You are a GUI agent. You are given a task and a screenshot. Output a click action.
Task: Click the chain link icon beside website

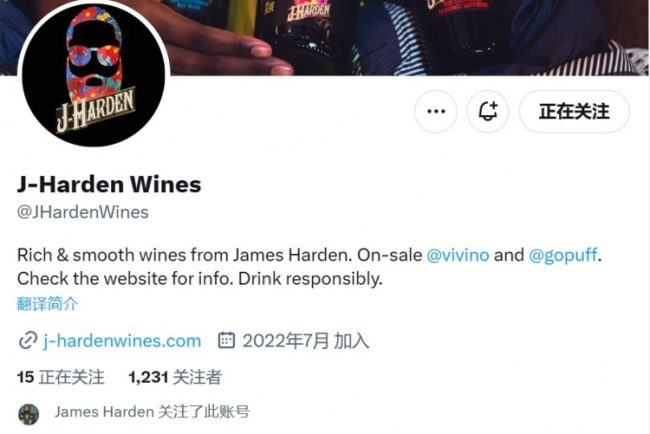[x=28, y=341]
